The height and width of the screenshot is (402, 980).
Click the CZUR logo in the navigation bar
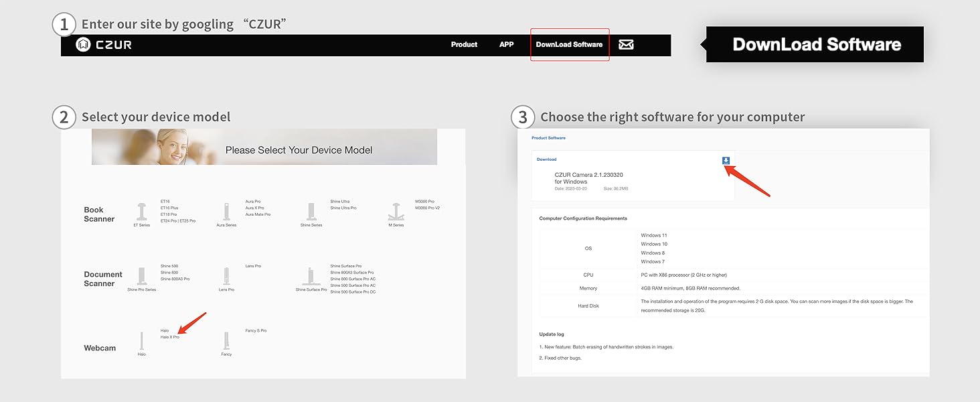point(104,45)
